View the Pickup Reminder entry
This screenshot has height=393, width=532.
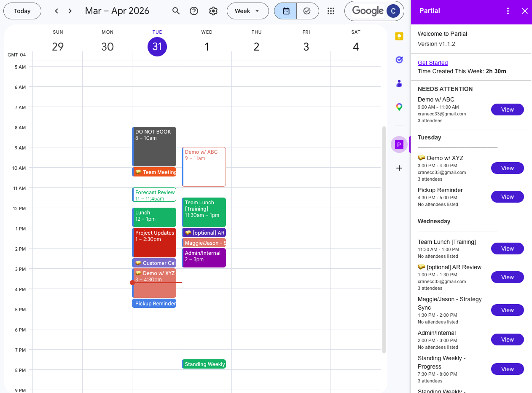508,197
